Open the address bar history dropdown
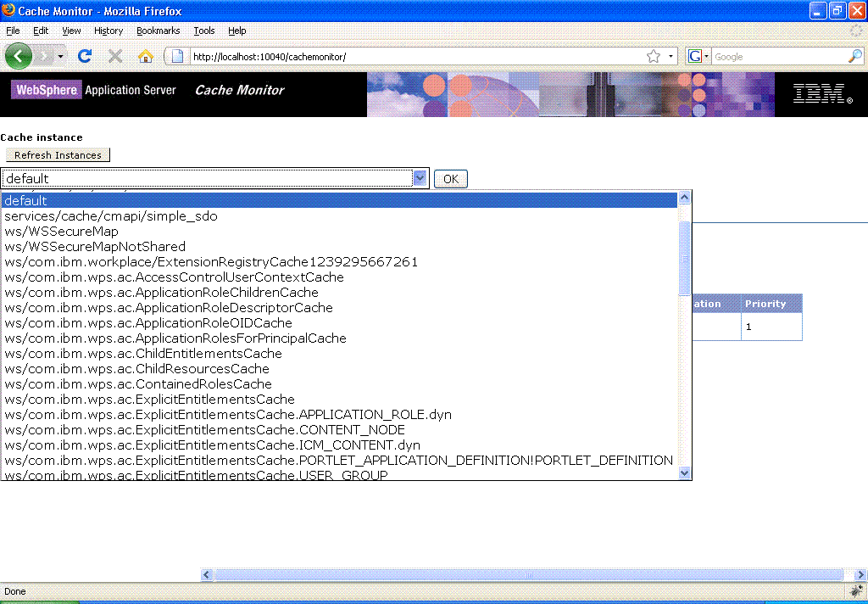 pos(670,57)
